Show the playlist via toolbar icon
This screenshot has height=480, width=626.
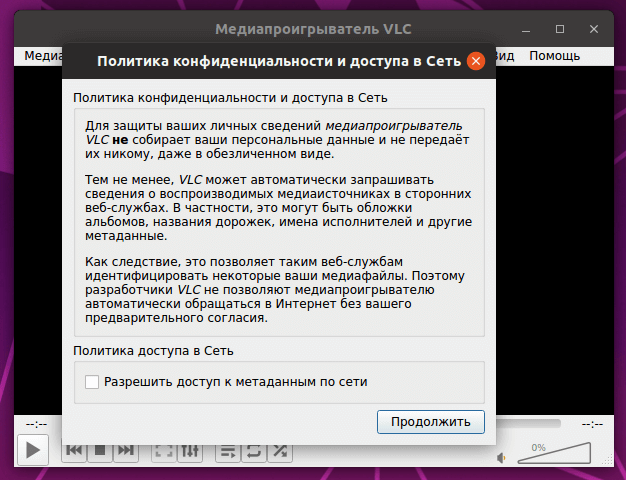(228, 451)
